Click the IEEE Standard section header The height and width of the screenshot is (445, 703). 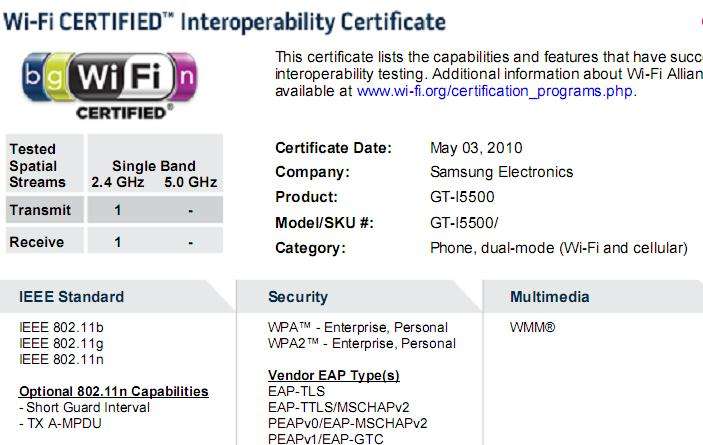(x=71, y=297)
